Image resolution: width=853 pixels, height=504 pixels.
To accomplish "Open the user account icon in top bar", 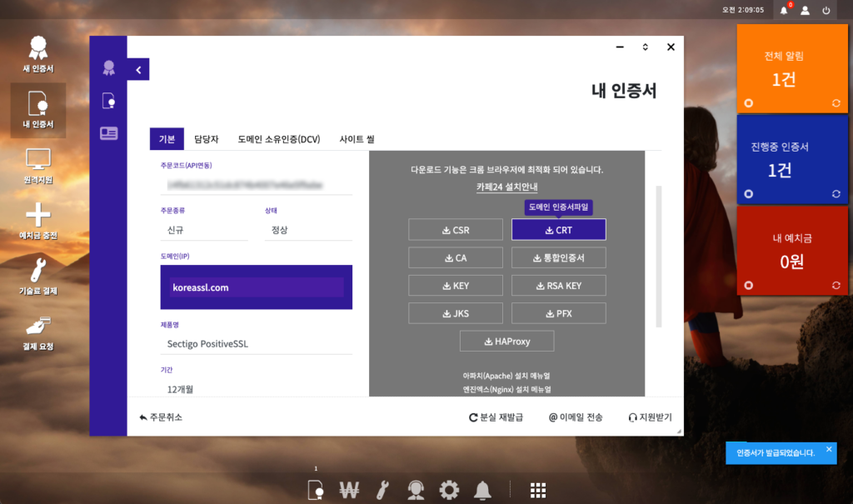I will [x=806, y=10].
